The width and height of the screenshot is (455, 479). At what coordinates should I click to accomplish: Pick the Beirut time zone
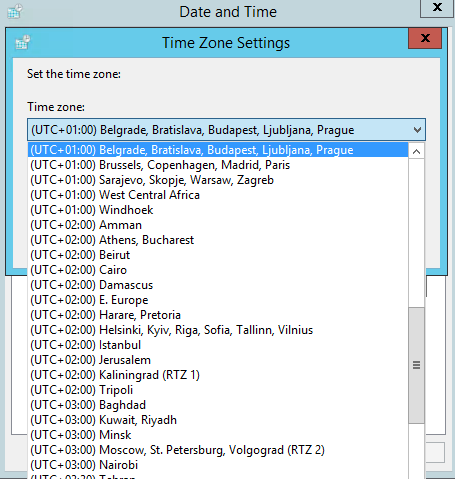[218, 255]
